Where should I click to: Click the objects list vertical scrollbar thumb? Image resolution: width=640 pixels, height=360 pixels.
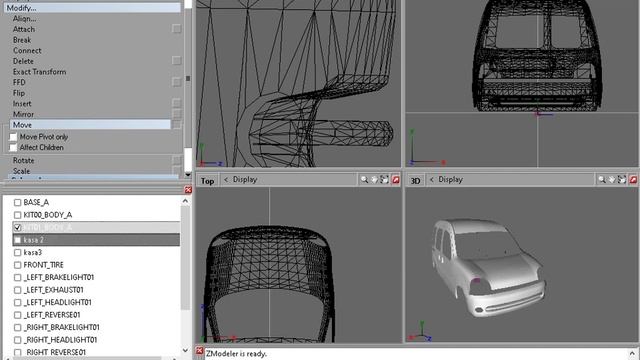pyautogui.click(x=185, y=257)
